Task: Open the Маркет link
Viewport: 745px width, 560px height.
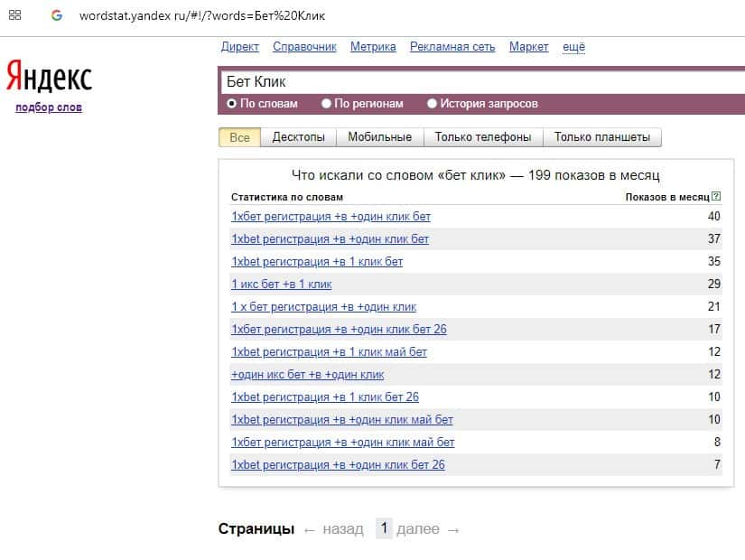Action: [529, 47]
